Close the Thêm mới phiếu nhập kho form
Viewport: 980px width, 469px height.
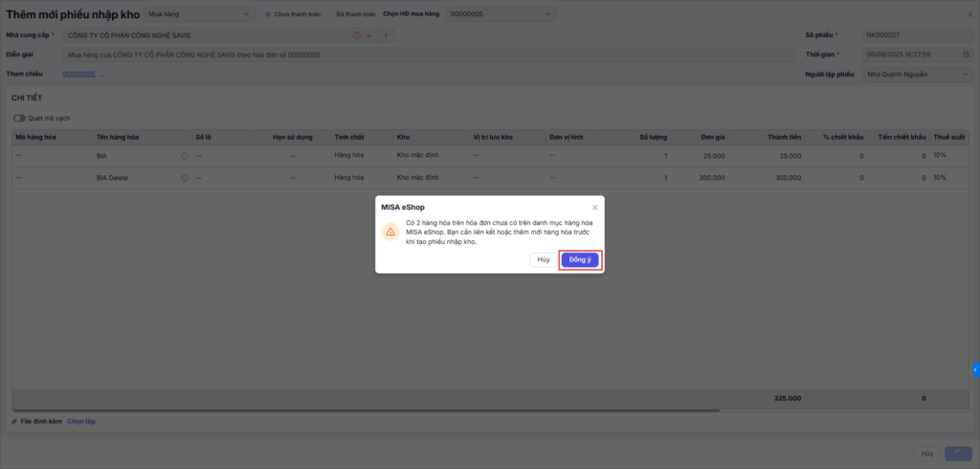pos(969,13)
